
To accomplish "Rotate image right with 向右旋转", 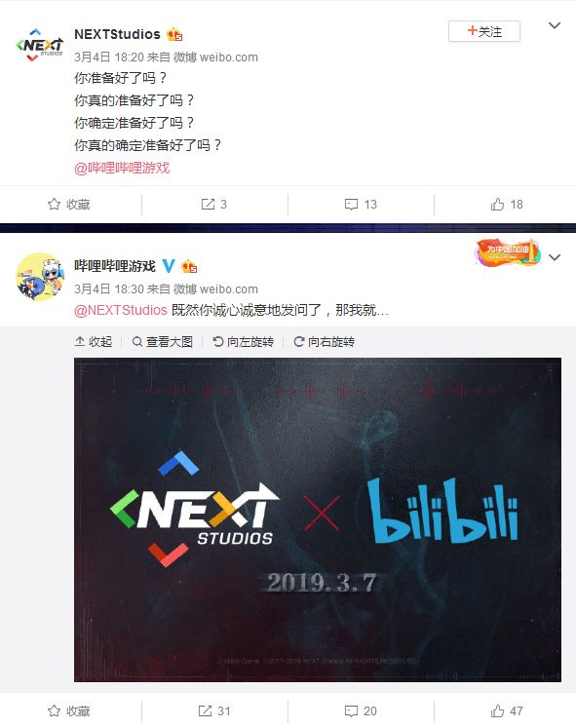I will point(324,342).
